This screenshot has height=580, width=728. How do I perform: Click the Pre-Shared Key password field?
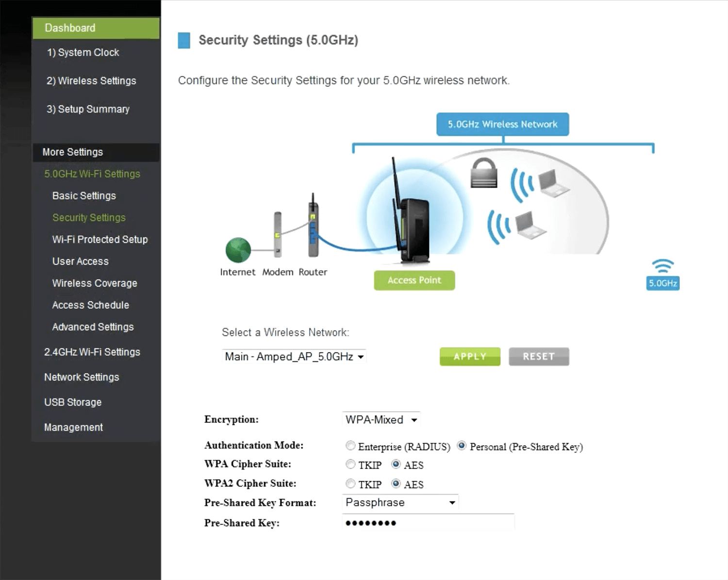(427, 523)
